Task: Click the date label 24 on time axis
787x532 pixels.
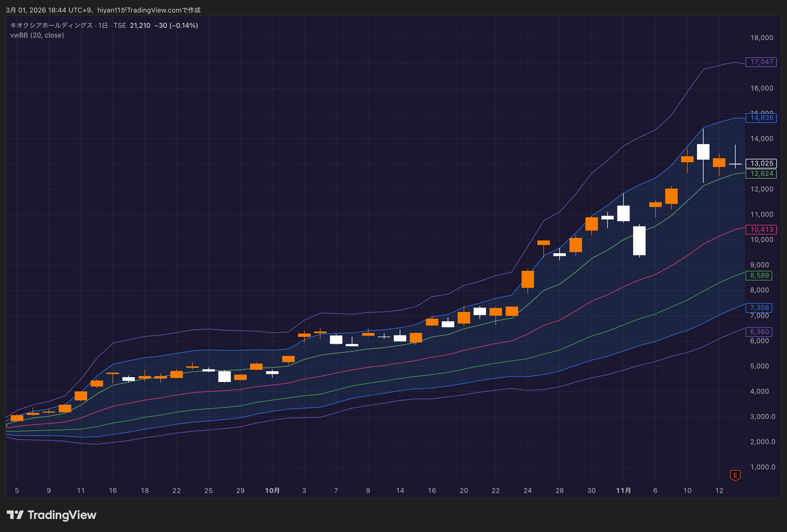Action: click(528, 490)
